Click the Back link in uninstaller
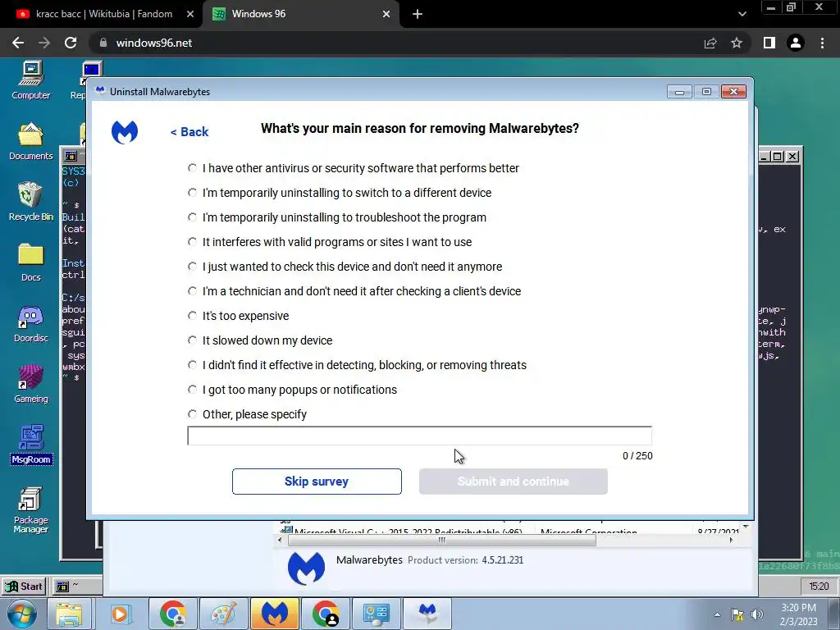Image resolution: width=840 pixels, height=630 pixels. [x=189, y=132]
